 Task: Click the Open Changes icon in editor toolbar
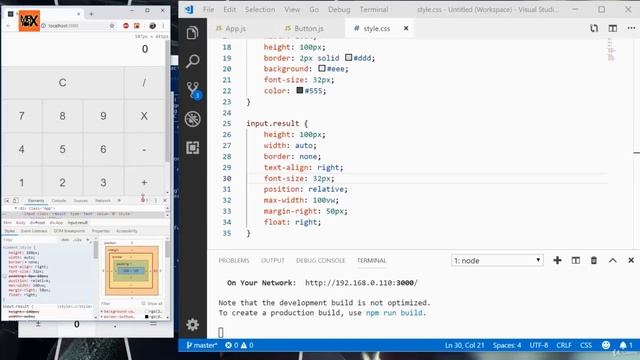coord(594,28)
